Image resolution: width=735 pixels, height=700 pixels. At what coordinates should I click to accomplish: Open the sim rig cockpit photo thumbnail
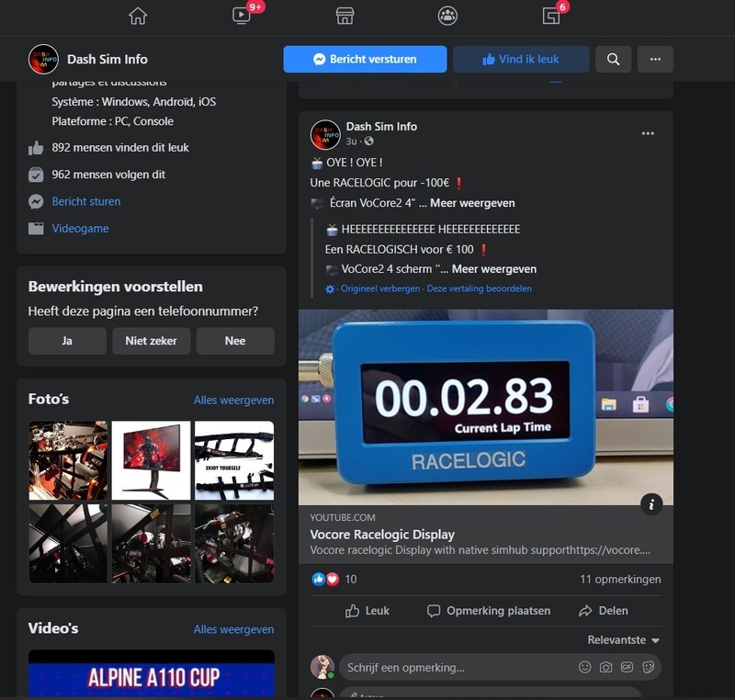pyautogui.click(x=68, y=460)
